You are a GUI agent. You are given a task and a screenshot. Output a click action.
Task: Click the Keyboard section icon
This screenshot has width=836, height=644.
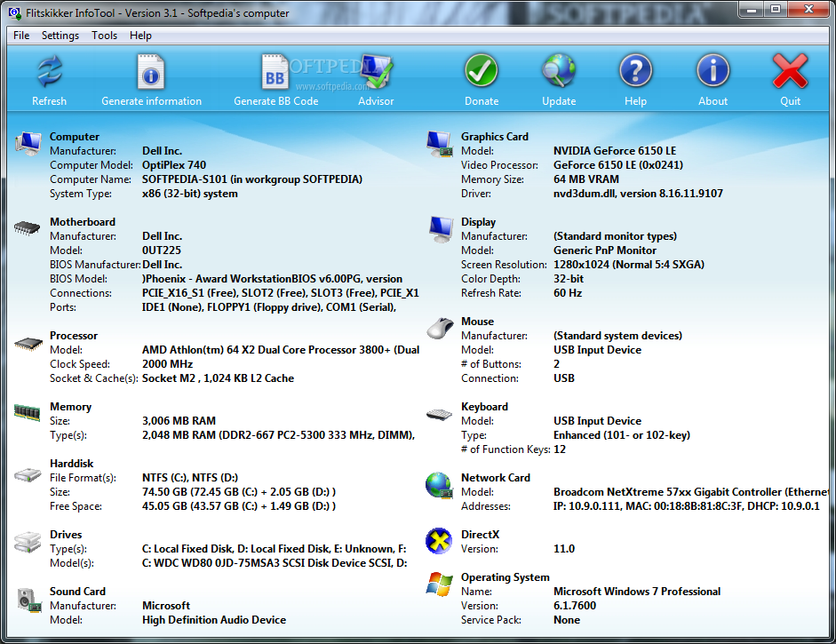440,414
